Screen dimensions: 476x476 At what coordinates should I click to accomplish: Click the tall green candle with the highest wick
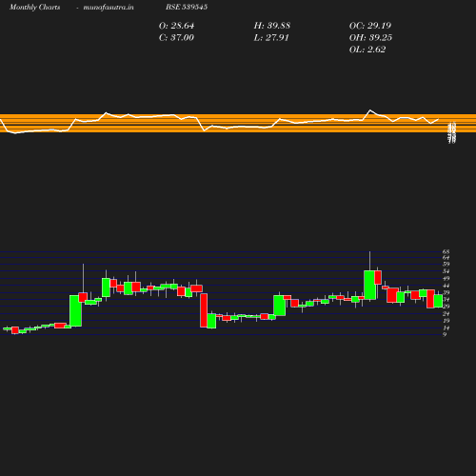tap(369, 285)
